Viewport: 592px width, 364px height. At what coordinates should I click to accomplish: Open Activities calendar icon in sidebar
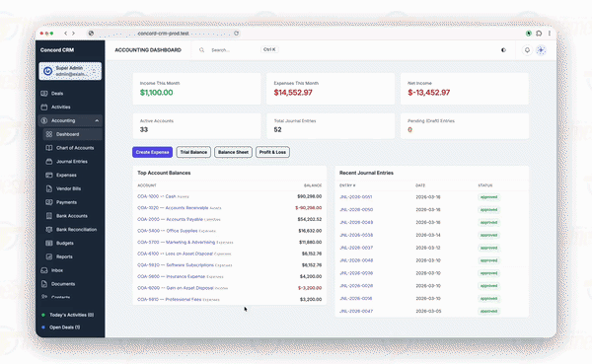tap(44, 107)
